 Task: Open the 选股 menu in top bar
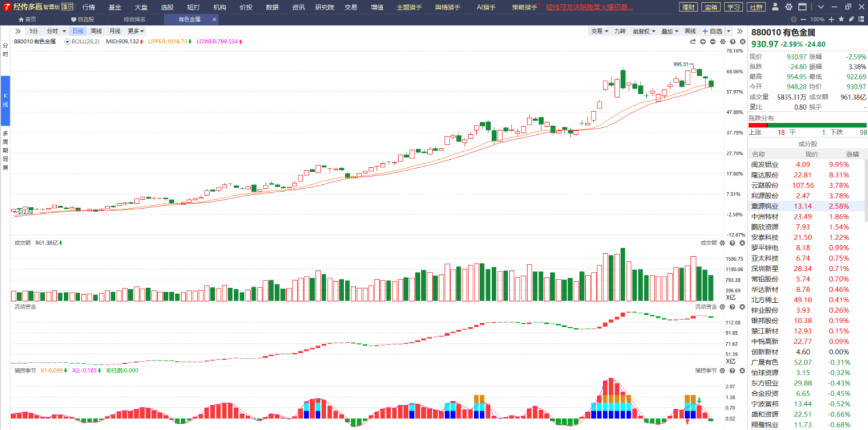pos(167,7)
